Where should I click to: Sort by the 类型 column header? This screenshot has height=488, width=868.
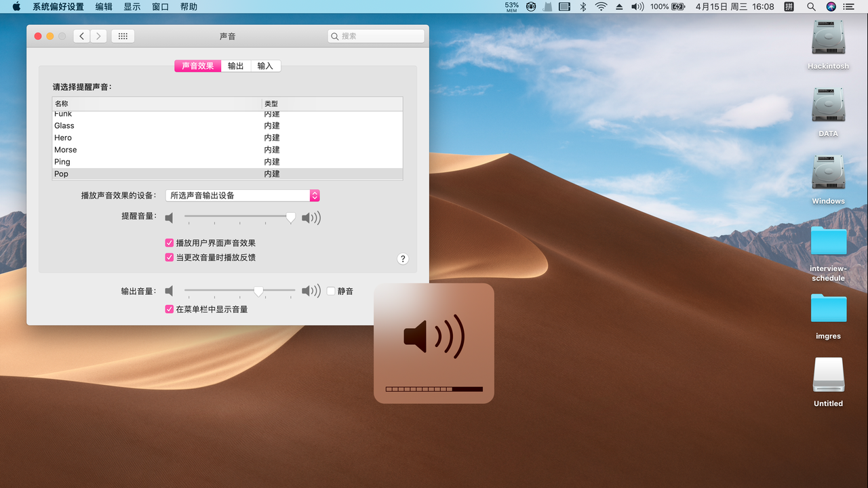pyautogui.click(x=332, y=104)
